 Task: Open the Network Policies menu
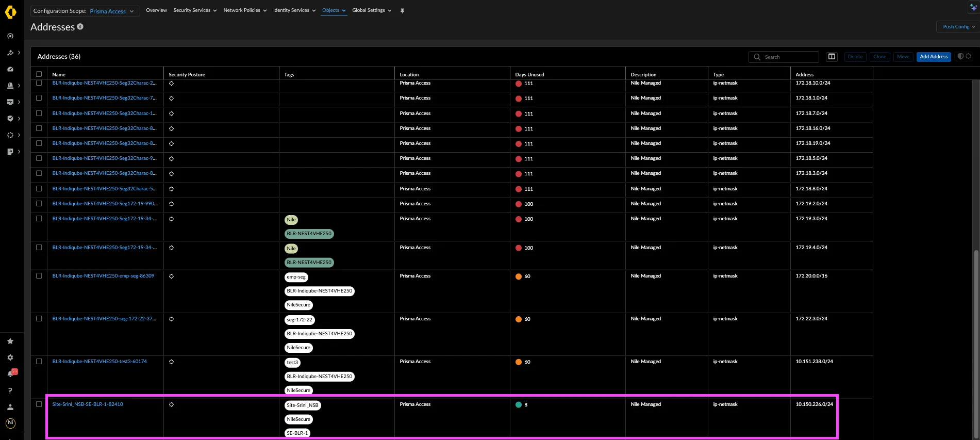[245, 10]
